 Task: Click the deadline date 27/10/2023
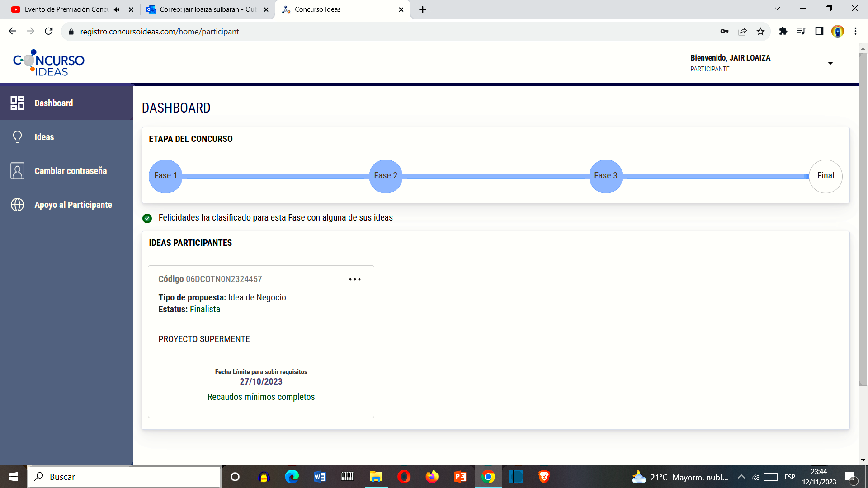pos(261,381)
